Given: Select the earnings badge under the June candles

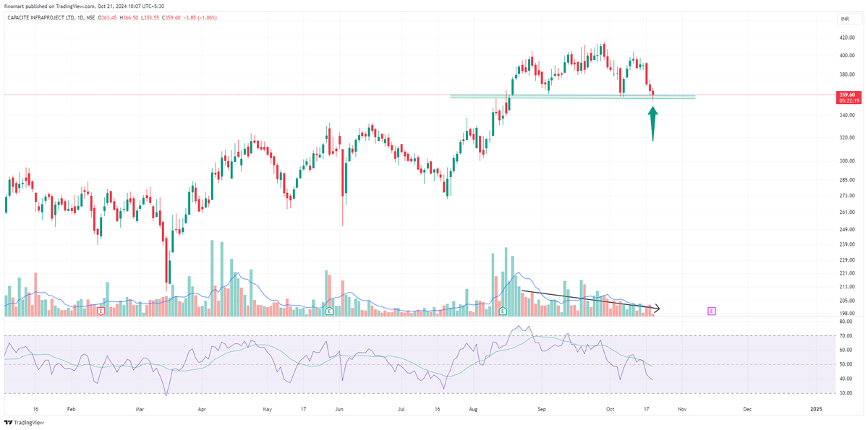Looking at the screenshot, I should (x=329, y=311).
